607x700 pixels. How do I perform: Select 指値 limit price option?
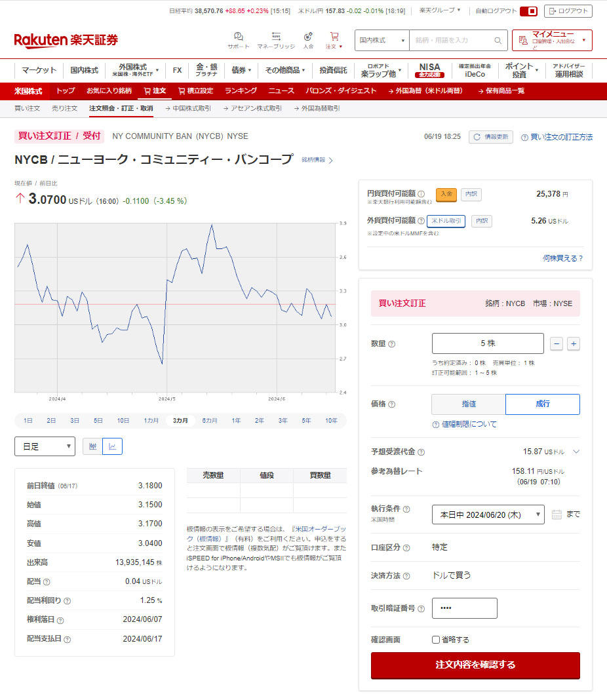(468, 404)
